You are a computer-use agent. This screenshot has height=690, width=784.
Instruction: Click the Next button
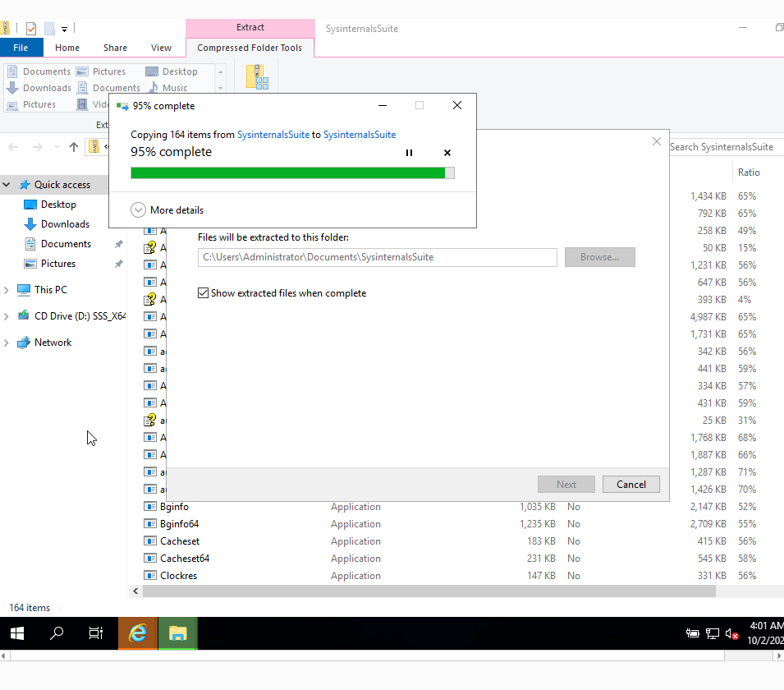pos(566,485)
